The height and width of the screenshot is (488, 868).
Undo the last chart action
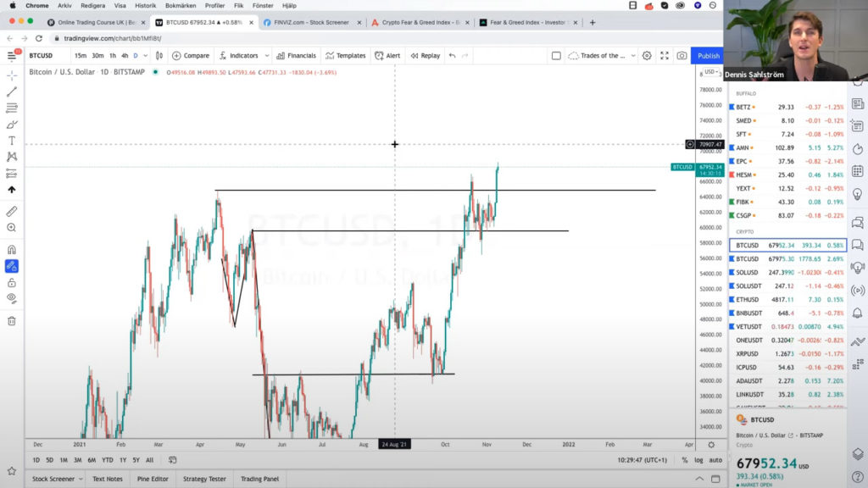tap(453, 55)
